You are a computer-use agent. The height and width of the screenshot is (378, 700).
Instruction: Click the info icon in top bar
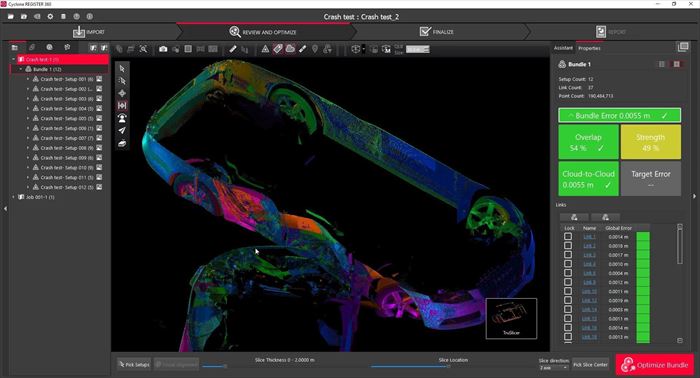coord(90,17)
